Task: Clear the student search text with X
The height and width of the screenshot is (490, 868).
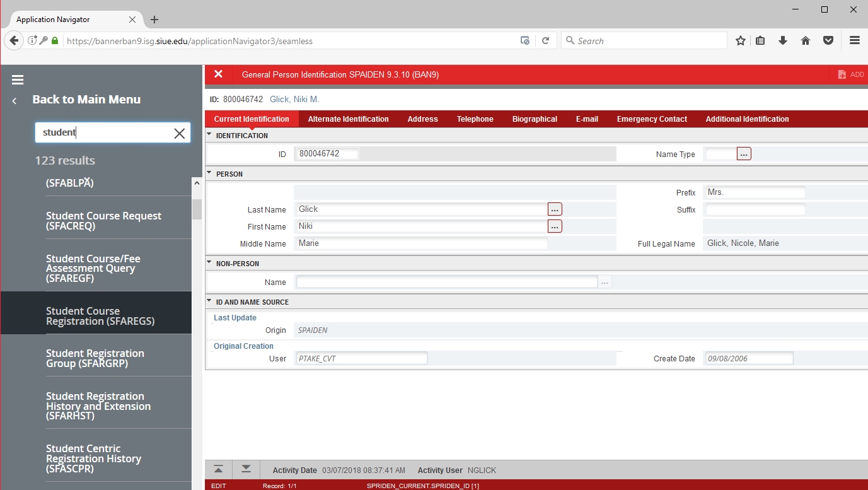Action: [x=180, y=133]
